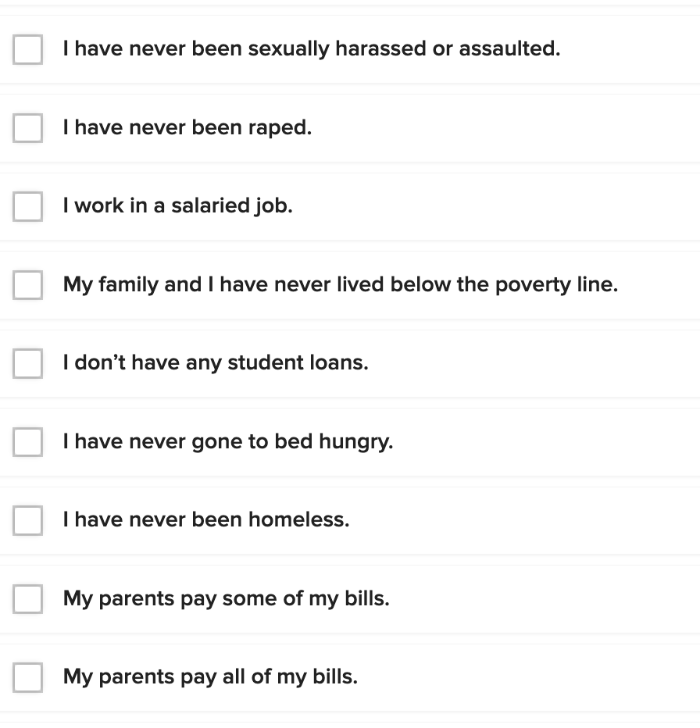700x728 pixels.
Task: Check the never been homeless box
Action: pos(28,520)
